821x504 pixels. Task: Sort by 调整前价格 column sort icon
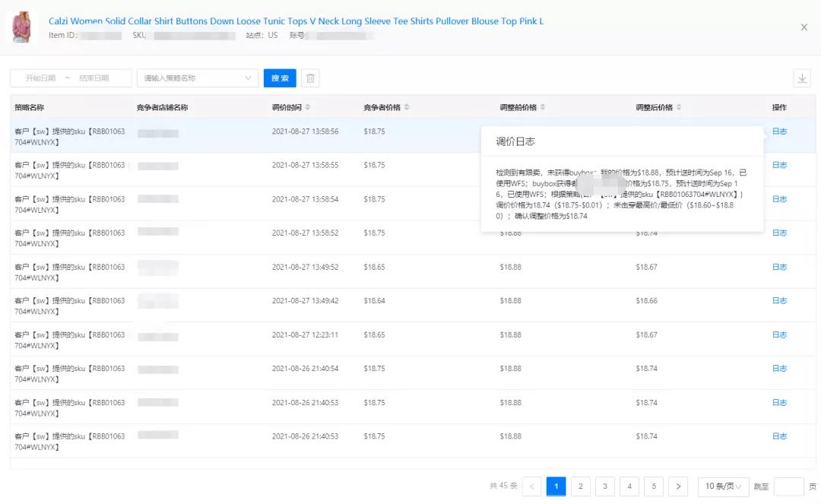pyautogui.click(x=543, y=107)
